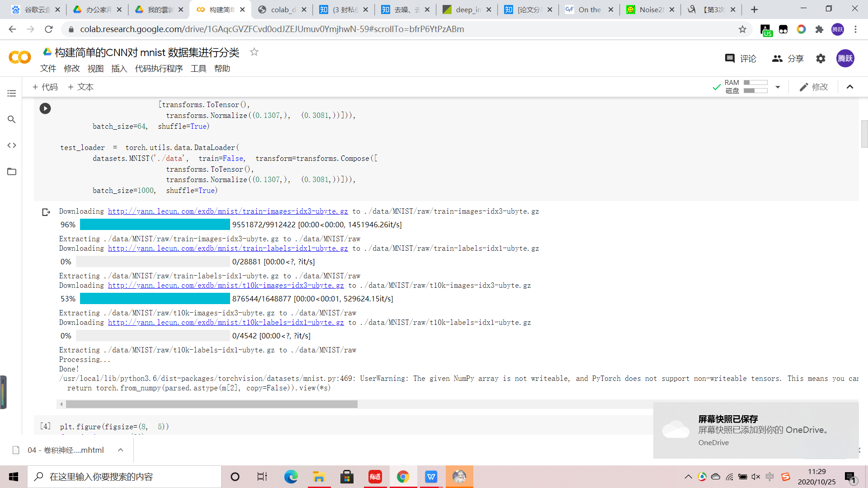Bookmark this page with the star
The width and height of the screenshot is (868, 488).
[742, 29]
